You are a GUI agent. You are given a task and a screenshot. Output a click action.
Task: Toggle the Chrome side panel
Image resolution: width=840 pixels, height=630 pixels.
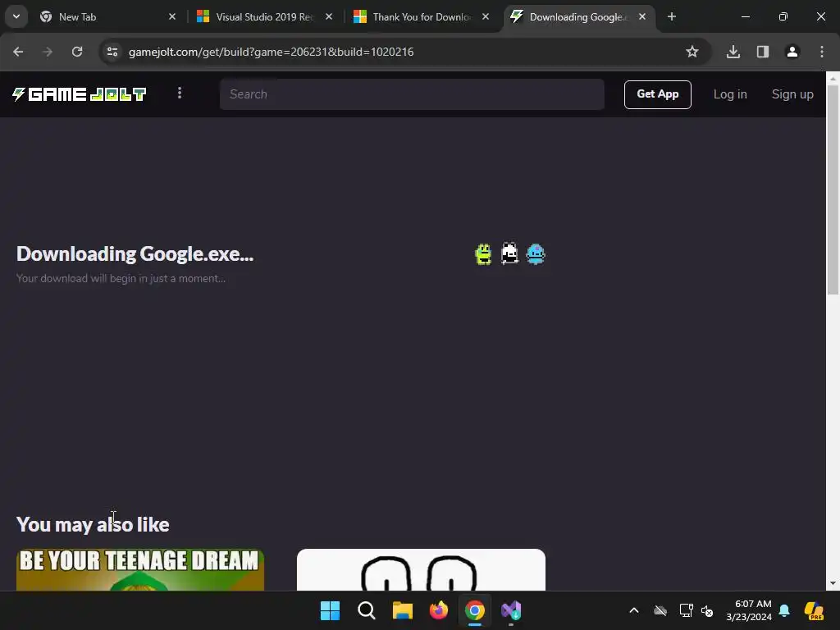coord(763,52)
